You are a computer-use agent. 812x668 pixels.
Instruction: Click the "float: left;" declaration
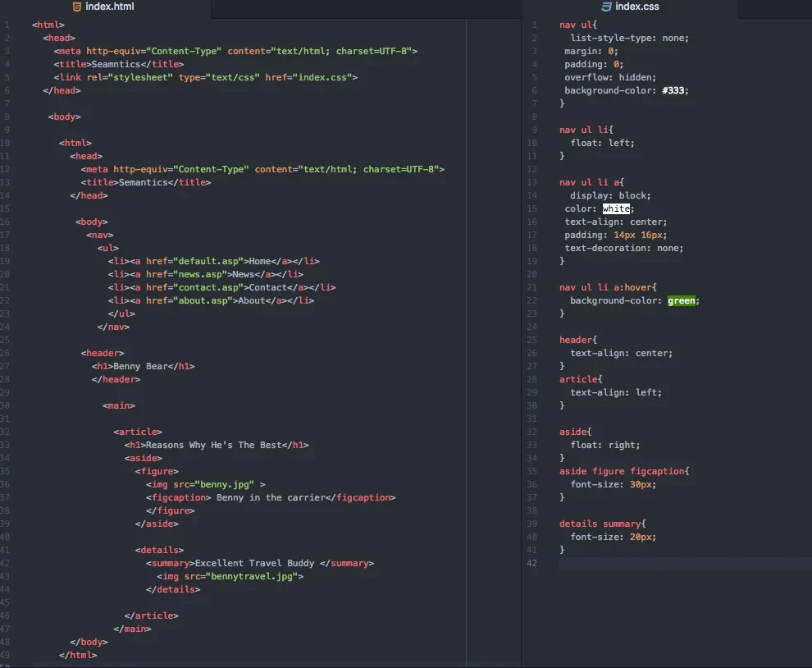pos(602,143)
